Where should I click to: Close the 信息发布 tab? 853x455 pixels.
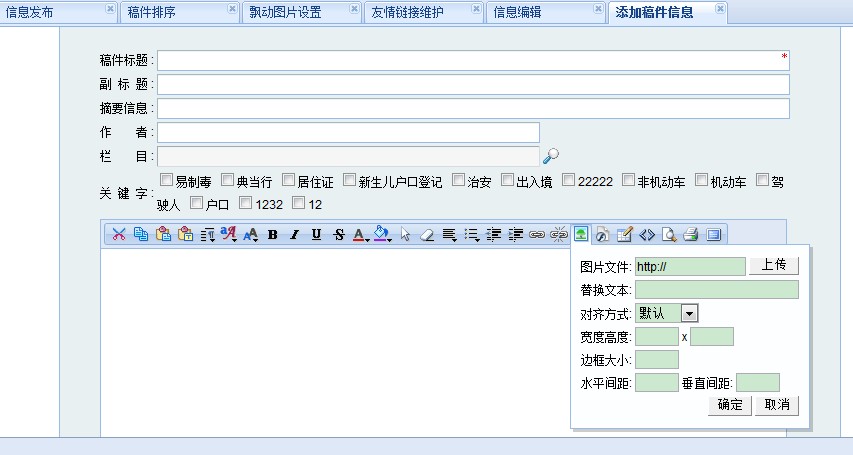point(110,9)
